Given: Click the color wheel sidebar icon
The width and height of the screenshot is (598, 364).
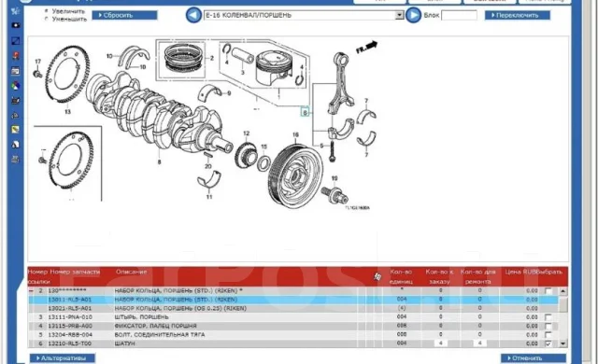Looking at the screenshot, I should (16, 86).
